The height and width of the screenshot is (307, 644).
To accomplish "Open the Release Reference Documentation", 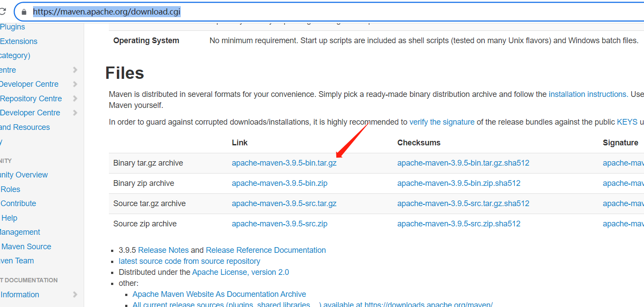I will pyautogui.click(x=265, y=250).
